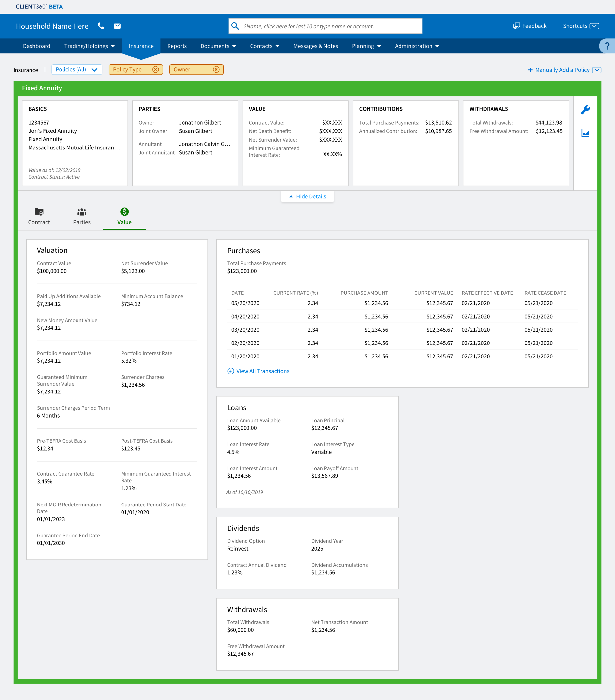
Task: Click the email envelope icon in header
Action: coord(117,26)
